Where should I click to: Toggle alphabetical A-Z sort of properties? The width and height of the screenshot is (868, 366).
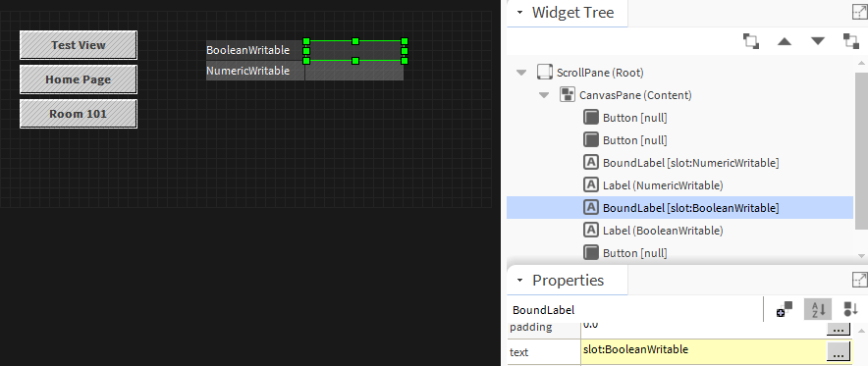818,310
